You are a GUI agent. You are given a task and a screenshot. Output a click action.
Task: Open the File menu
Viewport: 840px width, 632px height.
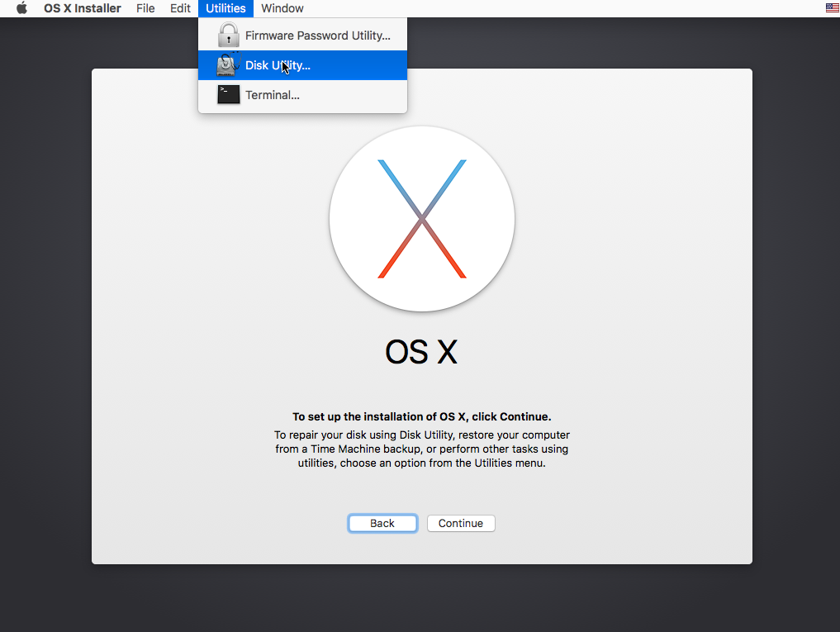pyautogui.click(x=145, y=7)
